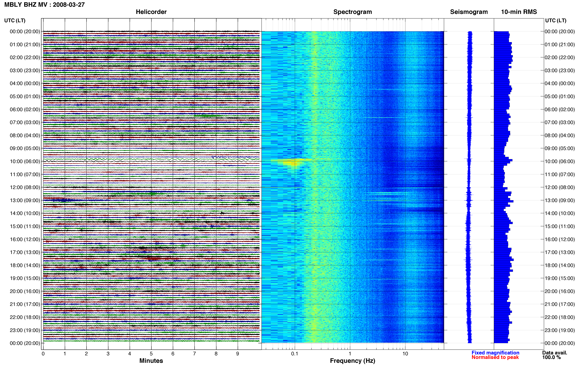Click the left '18:00 (14:00)' time label
The height and width of the screenshot is (368, 588).
25,265
